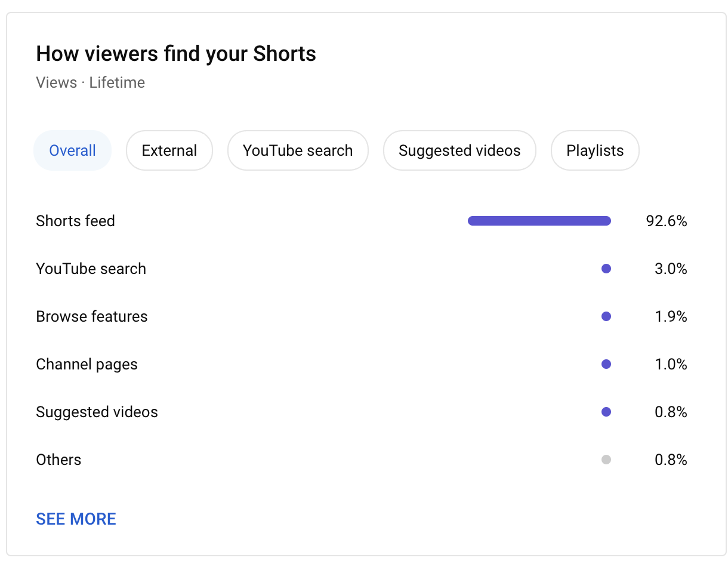Click the Channel pages label
Viewport: 728px width, 567px height.
[x=87, y=364]
